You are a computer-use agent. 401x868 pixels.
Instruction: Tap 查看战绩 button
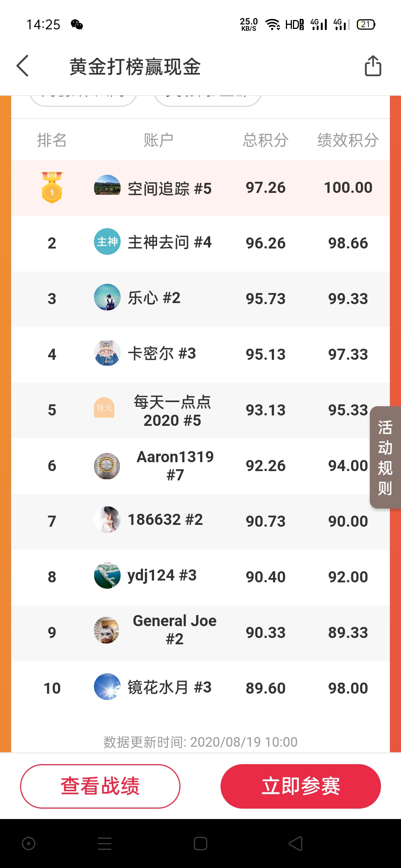(100, 786)
